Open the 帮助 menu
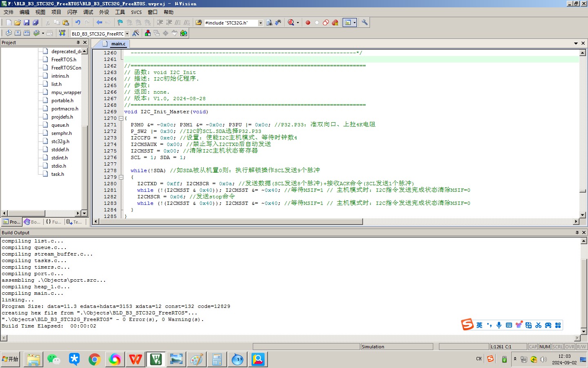 coord(169,12)
